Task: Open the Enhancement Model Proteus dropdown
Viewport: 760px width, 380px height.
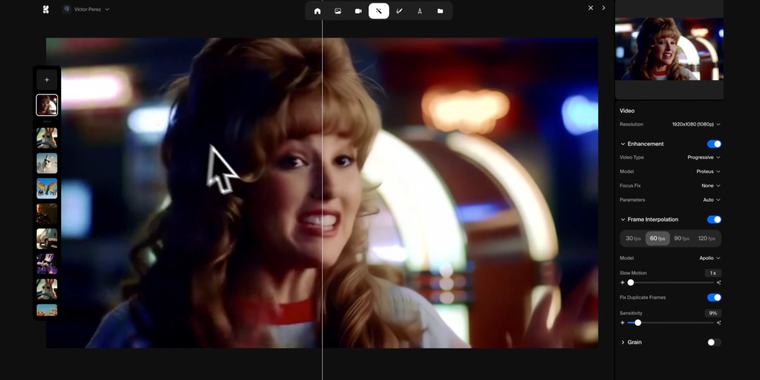Action: coord(708,172)
